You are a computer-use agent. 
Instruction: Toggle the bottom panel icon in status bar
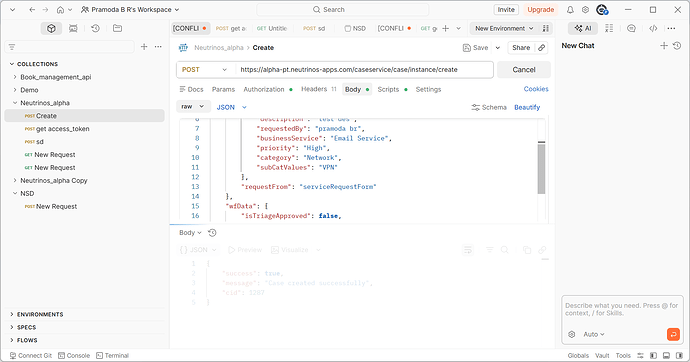point(667,355)
